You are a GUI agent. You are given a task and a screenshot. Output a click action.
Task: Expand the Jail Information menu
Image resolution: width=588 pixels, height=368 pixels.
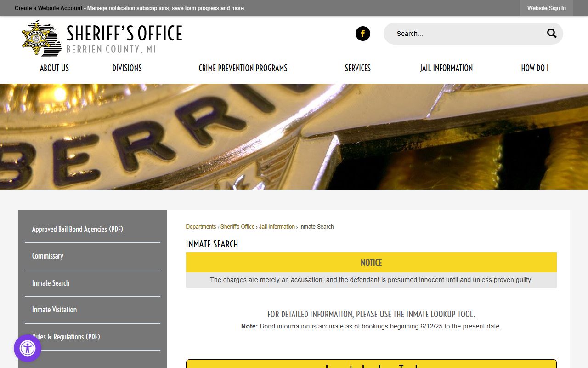[x=446, y=68]
